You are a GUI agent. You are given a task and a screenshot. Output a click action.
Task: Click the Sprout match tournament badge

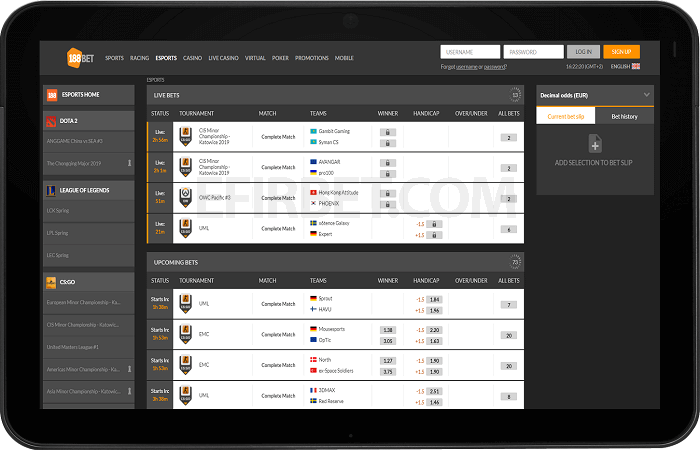186,304
